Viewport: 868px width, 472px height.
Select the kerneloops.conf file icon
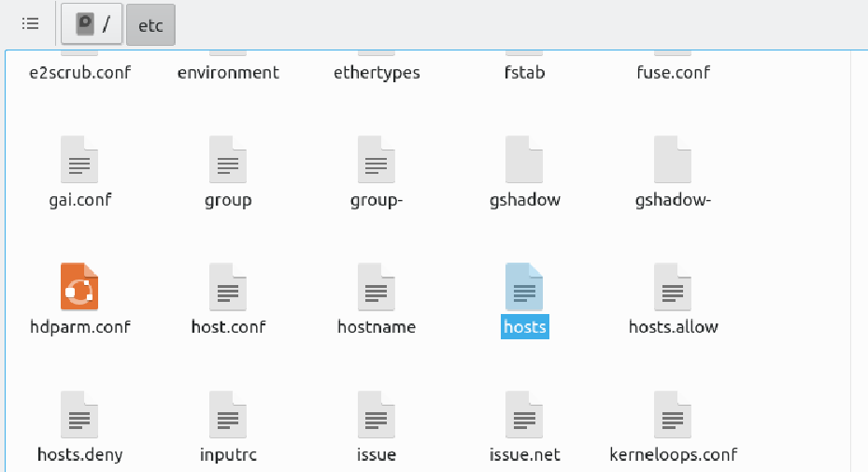click(x=673, y=414)
